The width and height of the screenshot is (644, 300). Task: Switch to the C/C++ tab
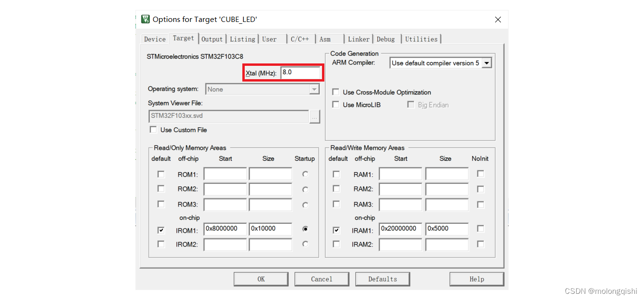(300, 39)
